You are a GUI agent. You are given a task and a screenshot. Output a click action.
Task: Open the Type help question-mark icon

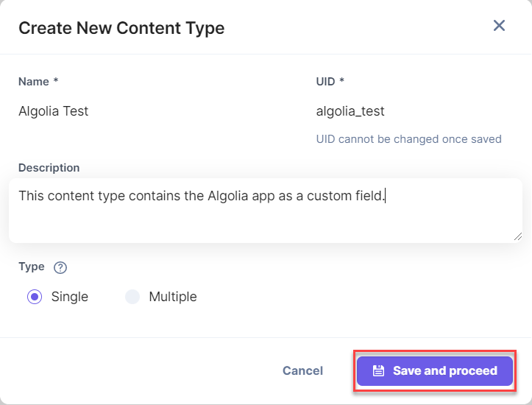pyautogui.click(x=60, y=267)
